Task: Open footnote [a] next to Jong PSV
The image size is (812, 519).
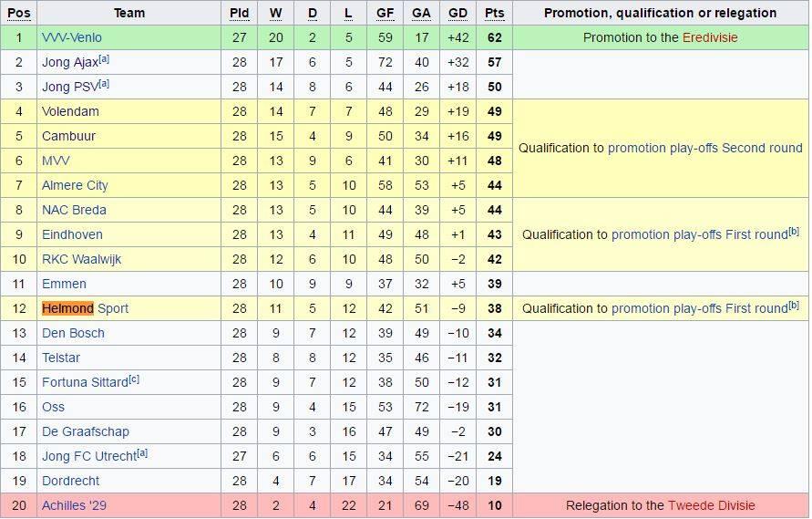Action: click(x=104, y=84)
